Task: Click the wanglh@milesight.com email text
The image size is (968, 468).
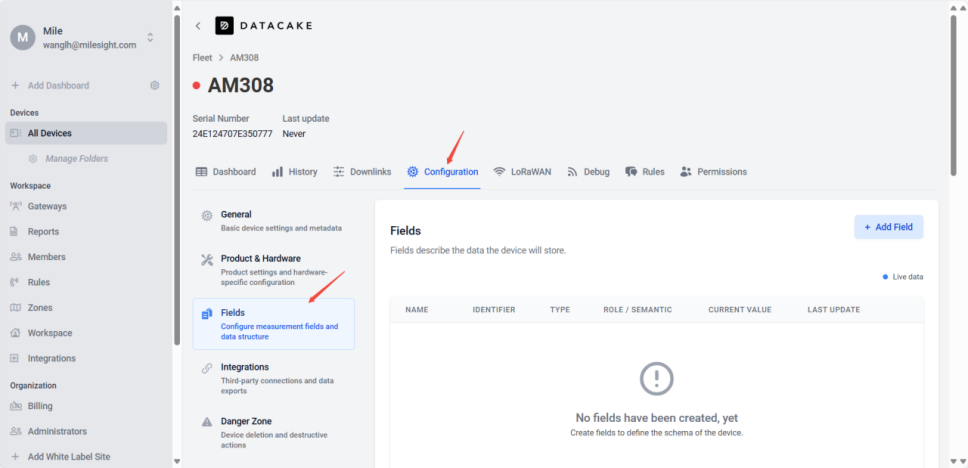Action: pyautogui.click(x=90, y=44)
